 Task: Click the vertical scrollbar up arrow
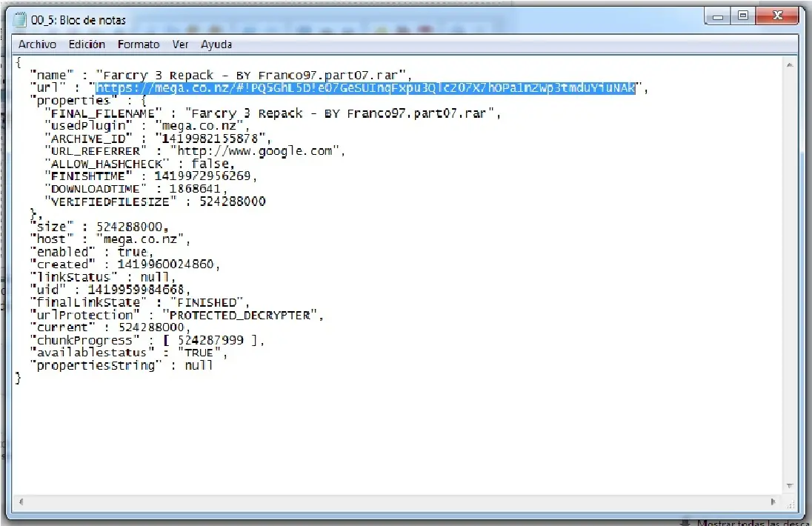tap(790, 64)
